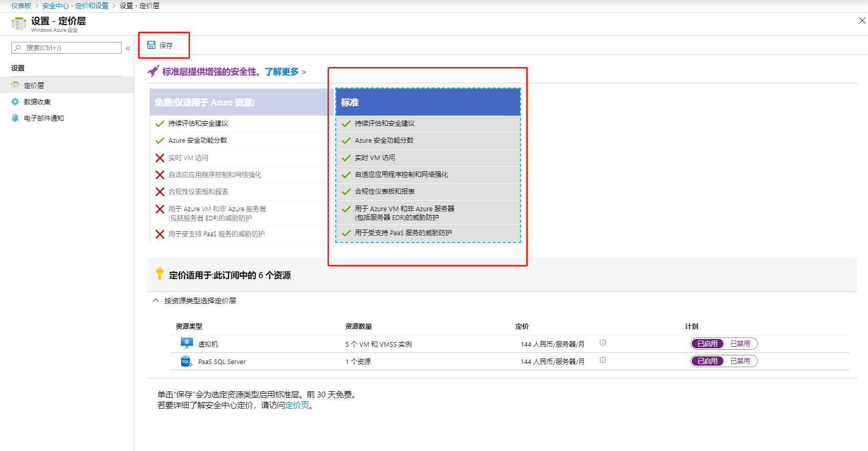
Task: Focus the 搜索(Ctrl+/) search box
Action: pos(66,48)
